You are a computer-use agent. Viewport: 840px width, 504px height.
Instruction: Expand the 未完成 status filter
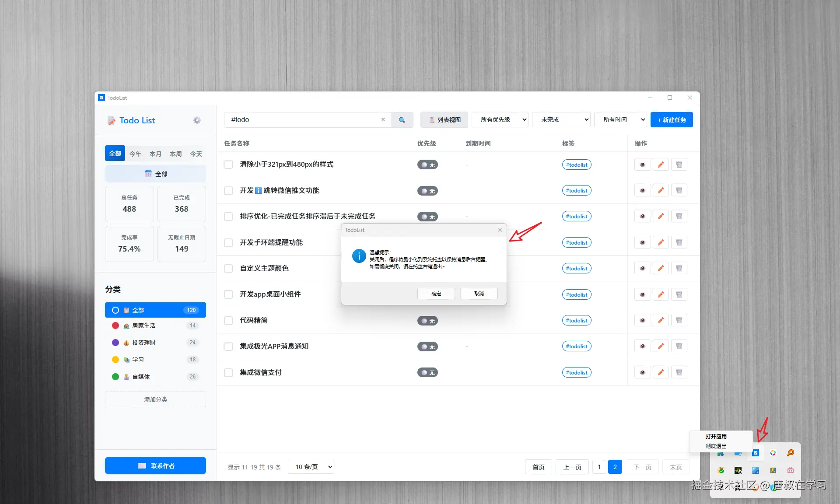(561, 120)
